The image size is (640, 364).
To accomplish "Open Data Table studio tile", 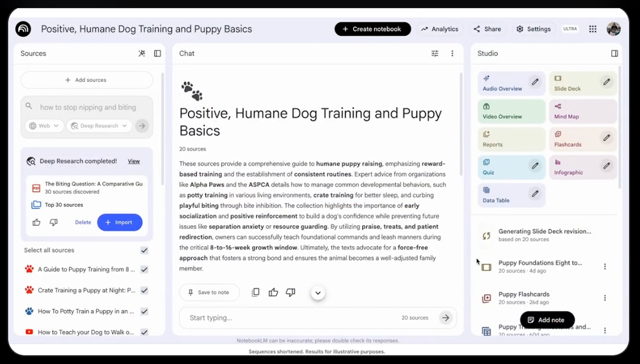I will pos(511,195).
